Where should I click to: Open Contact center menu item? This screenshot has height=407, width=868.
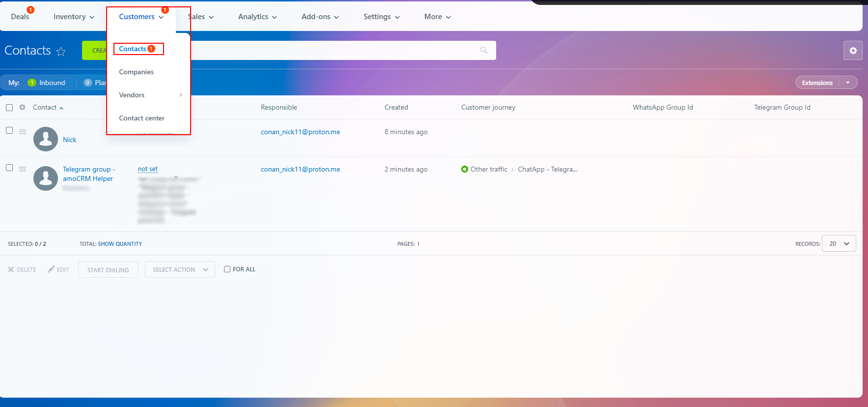pos(141,118)
